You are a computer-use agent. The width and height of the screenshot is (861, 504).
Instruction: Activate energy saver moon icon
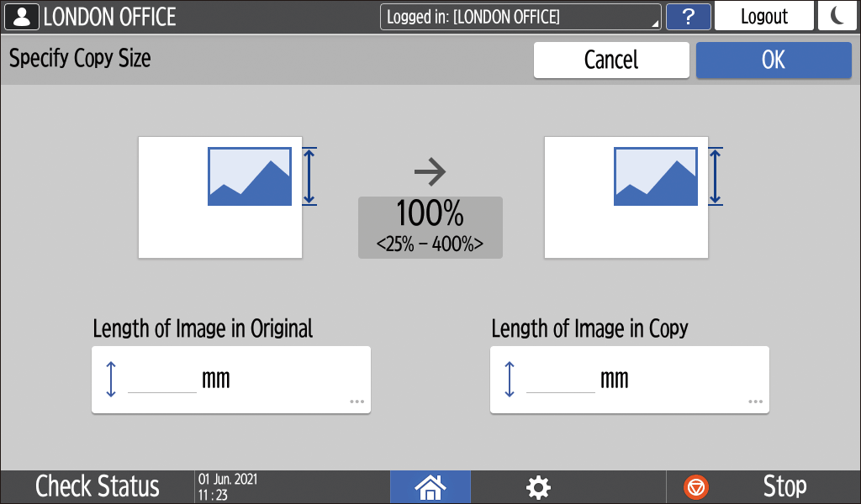point(837,16)
